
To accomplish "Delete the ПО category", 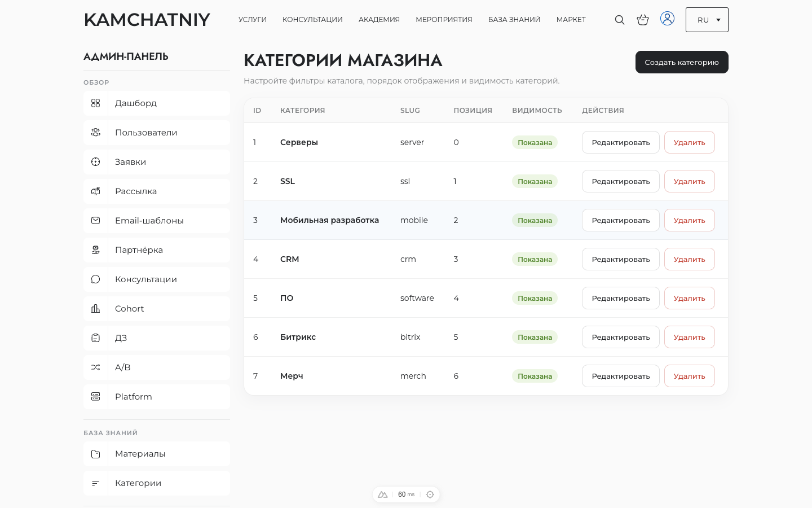I will click(690, 298).
